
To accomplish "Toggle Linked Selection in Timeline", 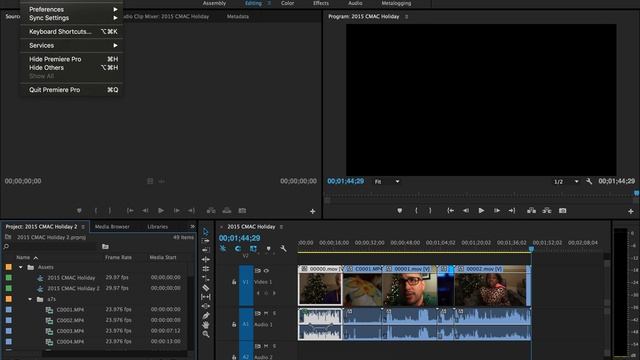I will tap(253, 248).
